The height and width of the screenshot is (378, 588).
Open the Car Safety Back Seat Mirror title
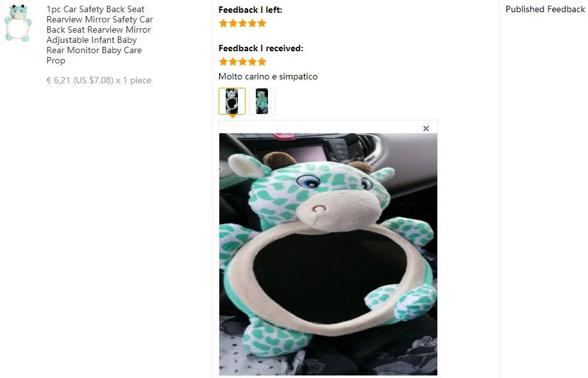(x=100, y=35)
